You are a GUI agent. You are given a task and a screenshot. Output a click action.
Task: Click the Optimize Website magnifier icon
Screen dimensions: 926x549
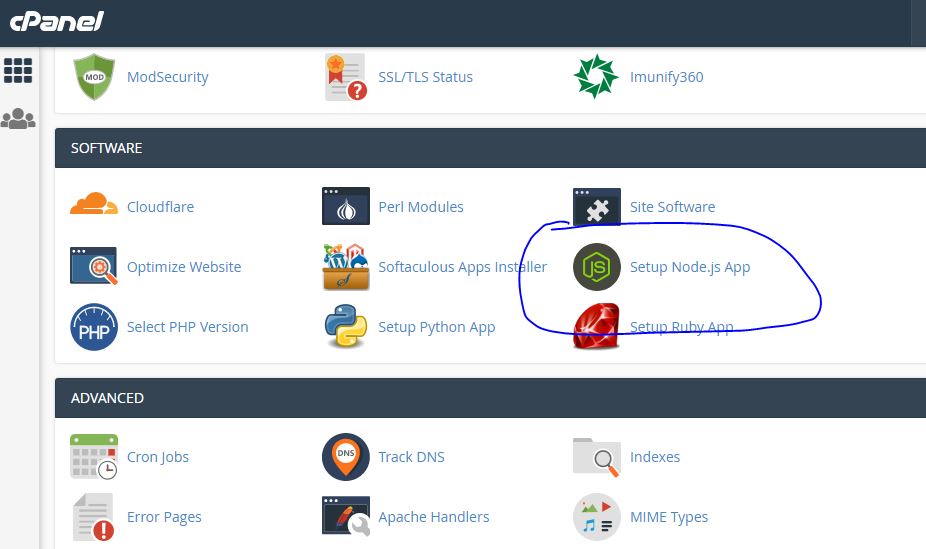click(x=94, y=266)
